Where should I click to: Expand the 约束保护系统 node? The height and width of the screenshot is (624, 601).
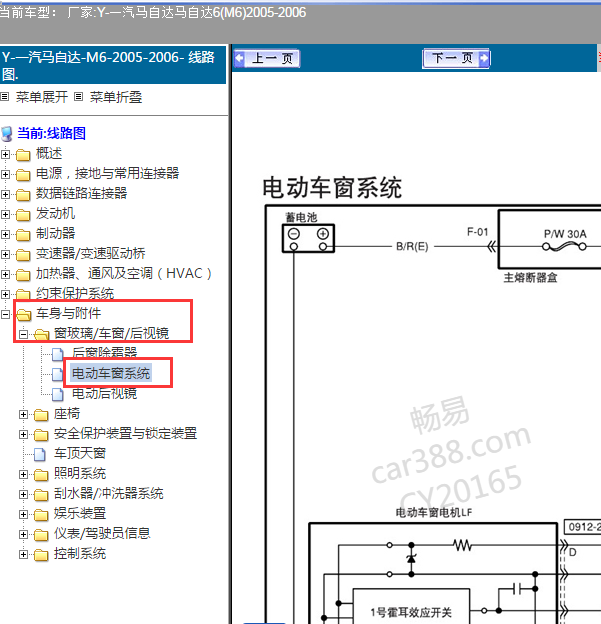[5, 294]
